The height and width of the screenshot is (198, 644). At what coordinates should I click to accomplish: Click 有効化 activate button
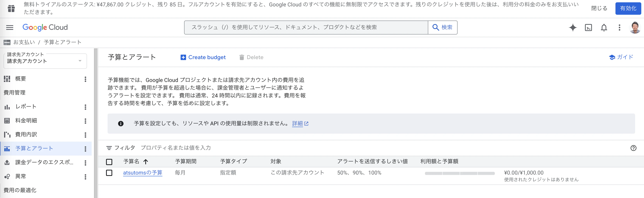(x=628, y=9)
